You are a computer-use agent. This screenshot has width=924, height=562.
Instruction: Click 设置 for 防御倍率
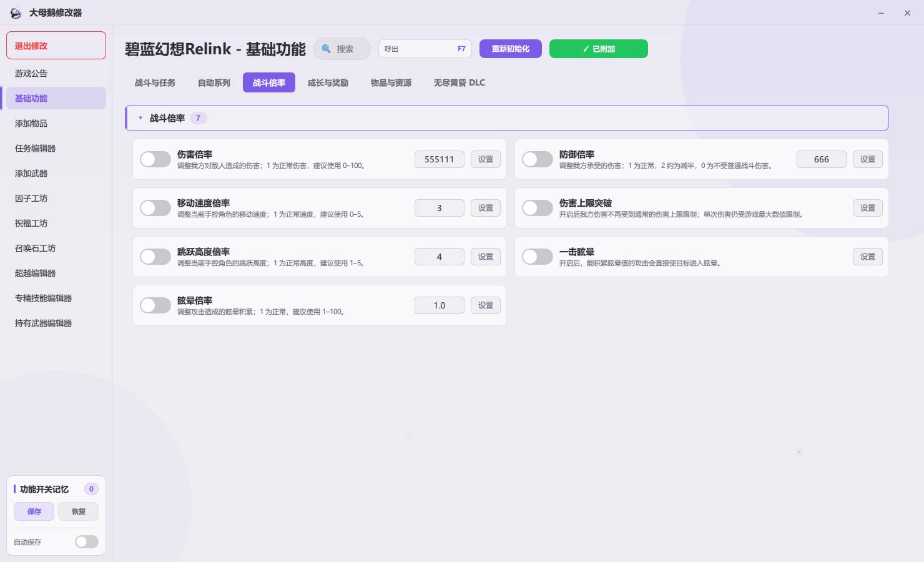click(868, 159)
